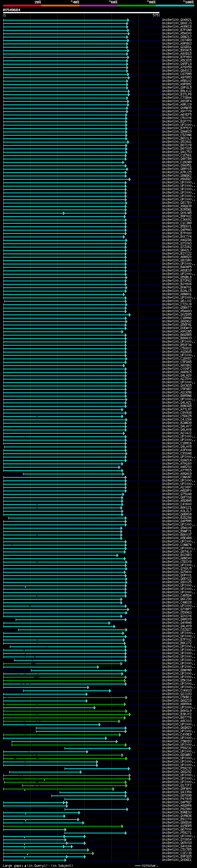Screen dimensions: 197x868
Task: Click the red ~20% identity legend bar
Action: pos(22,6)
